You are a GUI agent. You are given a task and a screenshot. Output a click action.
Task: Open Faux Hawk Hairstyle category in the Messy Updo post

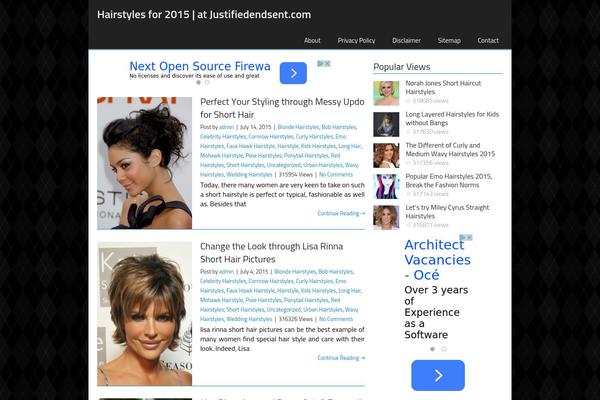(x=251, y=146)
